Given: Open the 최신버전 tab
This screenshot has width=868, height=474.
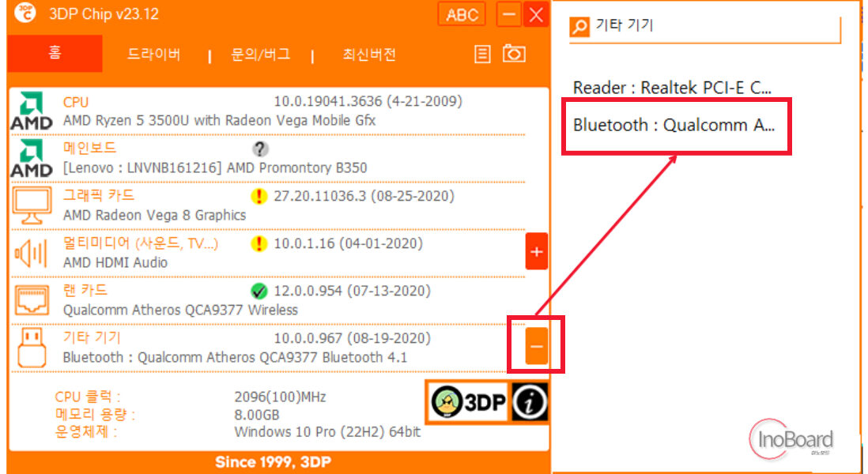Looking at the screenshot, I should [369, 55].
